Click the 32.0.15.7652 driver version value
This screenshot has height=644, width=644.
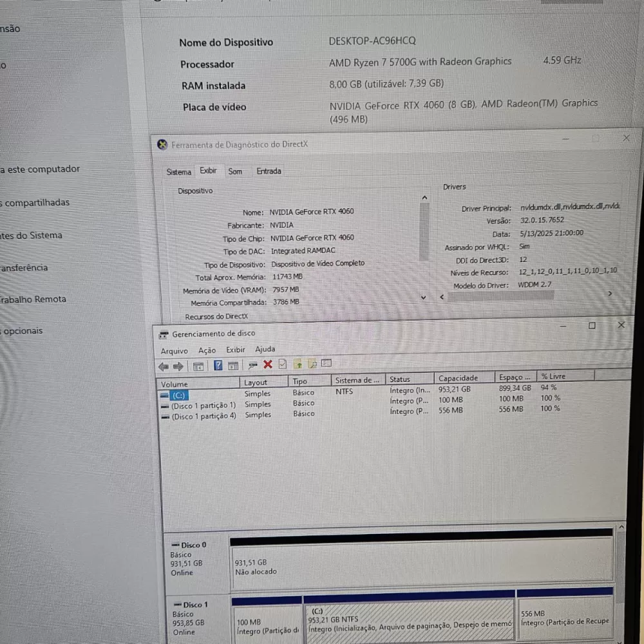(542, 220)
